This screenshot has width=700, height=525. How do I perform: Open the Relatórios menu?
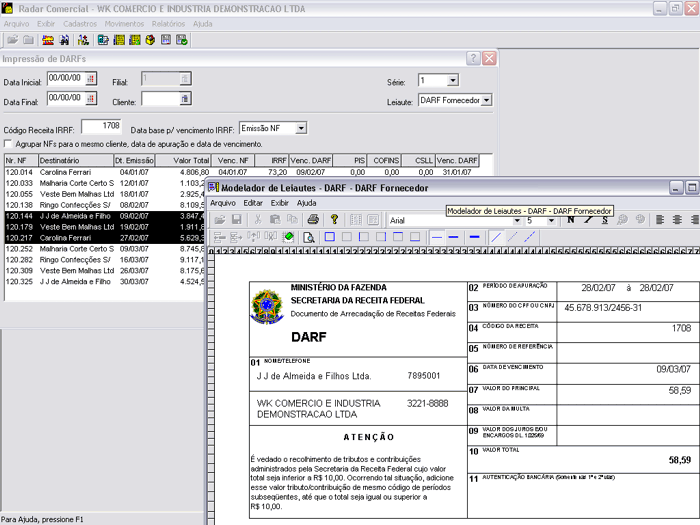(x=167, y=22)
